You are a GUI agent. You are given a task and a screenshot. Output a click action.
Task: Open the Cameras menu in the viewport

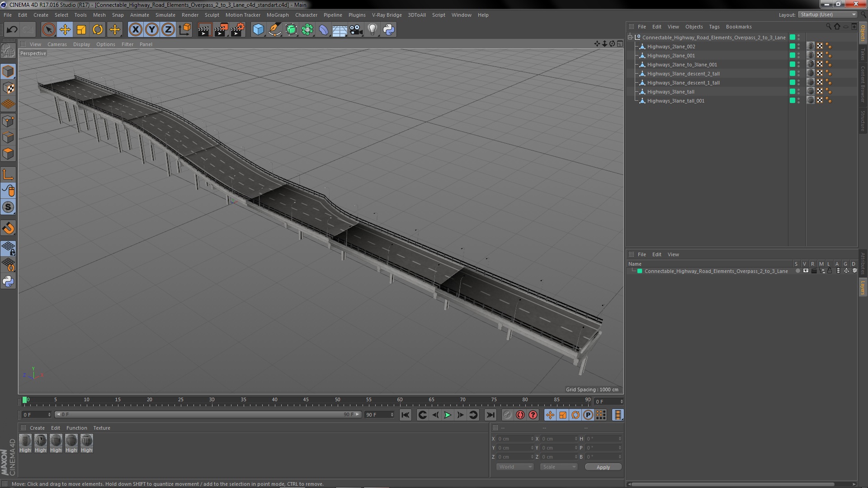pyautogui.click(x=57, y=44)
